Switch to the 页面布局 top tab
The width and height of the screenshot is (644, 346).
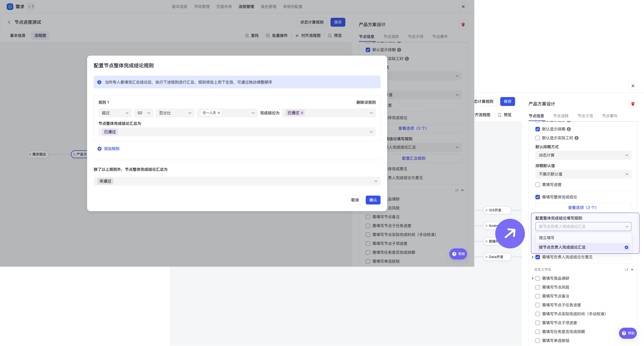[x=224, y=7]
